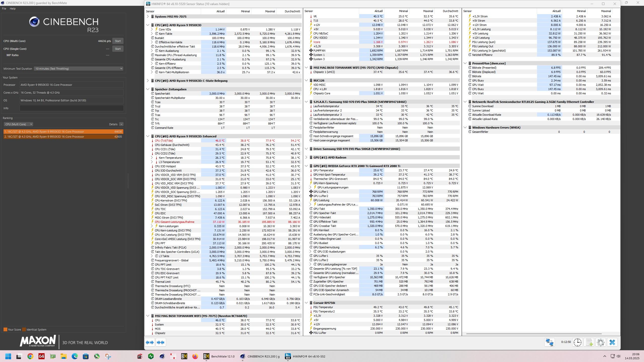Click the expand columns arrows icon
This screenshot has width=644, height=362.
pyautogui.click(x=150, y=342)
